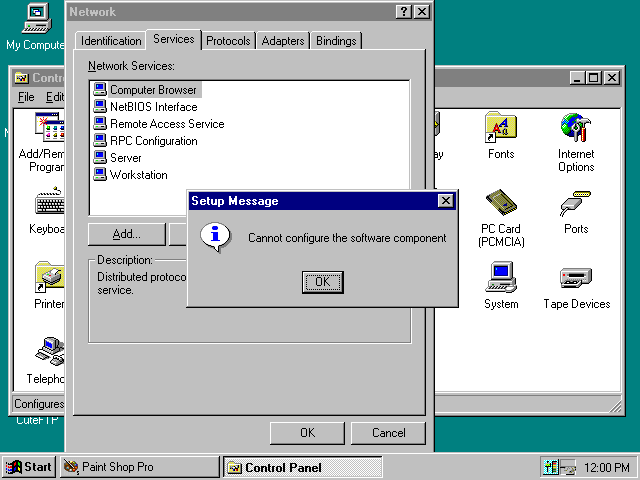
Task: Select Computer Browser in Network Services
Action: tap(153, 90)
